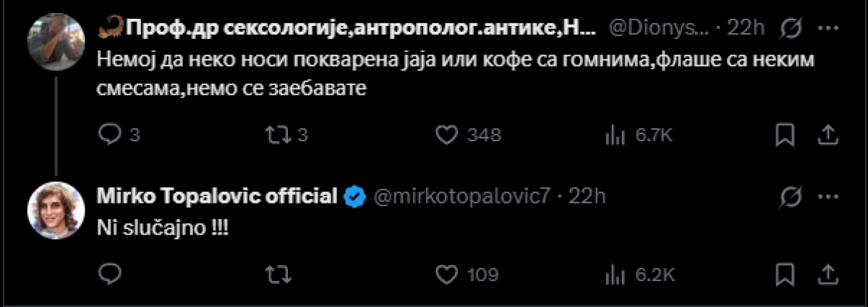Open the first poster's profile avatar

53,41
